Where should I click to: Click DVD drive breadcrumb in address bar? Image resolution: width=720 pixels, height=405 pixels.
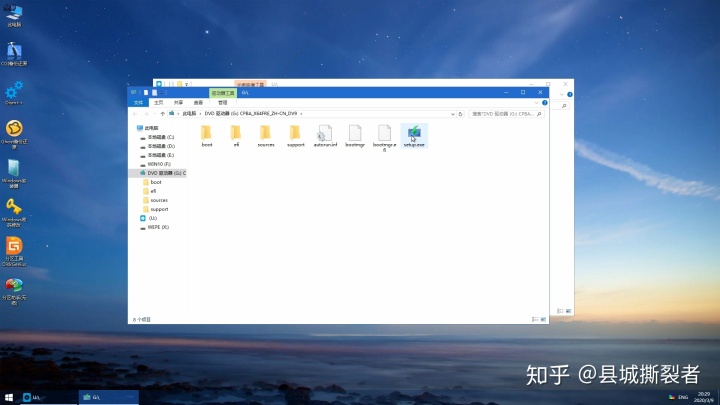point(251,113)
